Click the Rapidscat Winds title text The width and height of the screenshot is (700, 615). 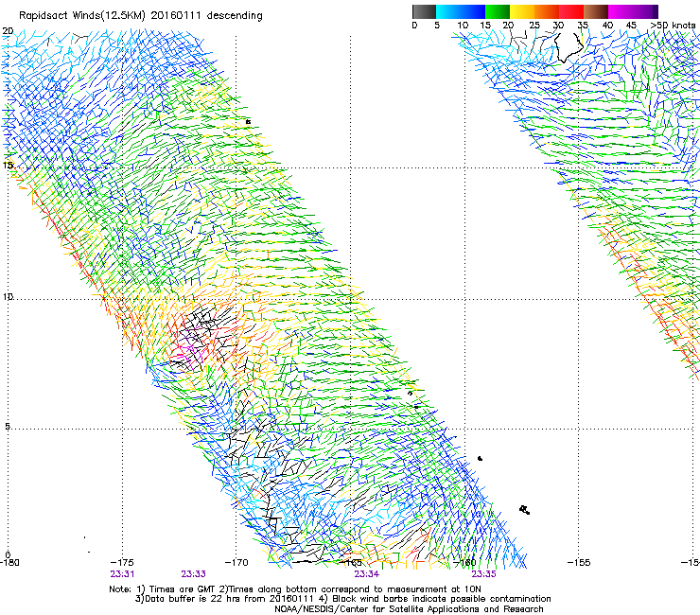click(140, 16)
